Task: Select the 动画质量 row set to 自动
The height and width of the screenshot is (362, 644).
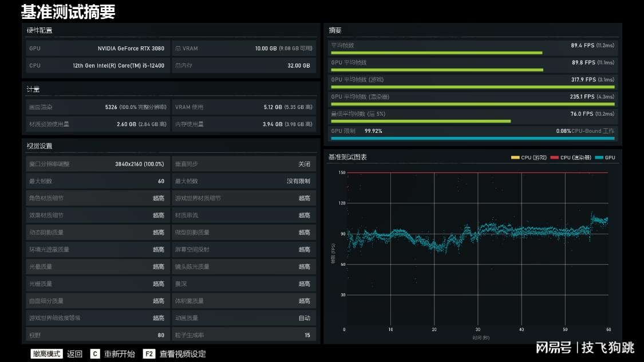Action: point(244,318)
